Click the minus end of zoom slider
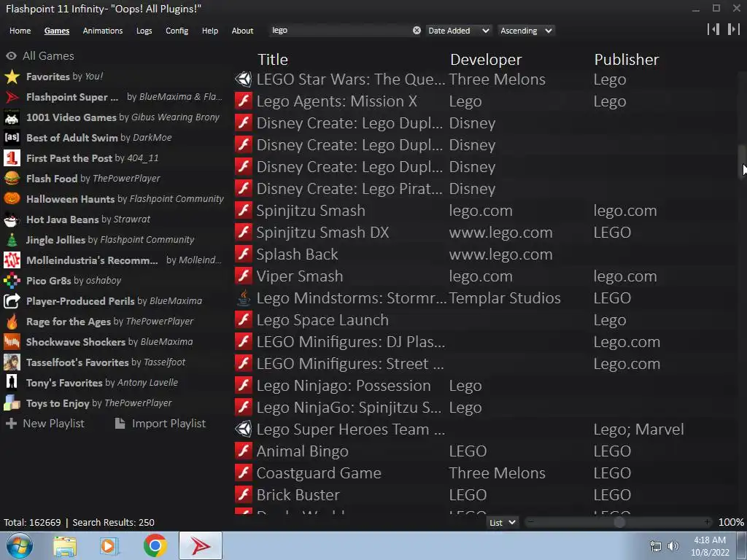Viewport: 747px width, 560px height. tap(530, 522)
